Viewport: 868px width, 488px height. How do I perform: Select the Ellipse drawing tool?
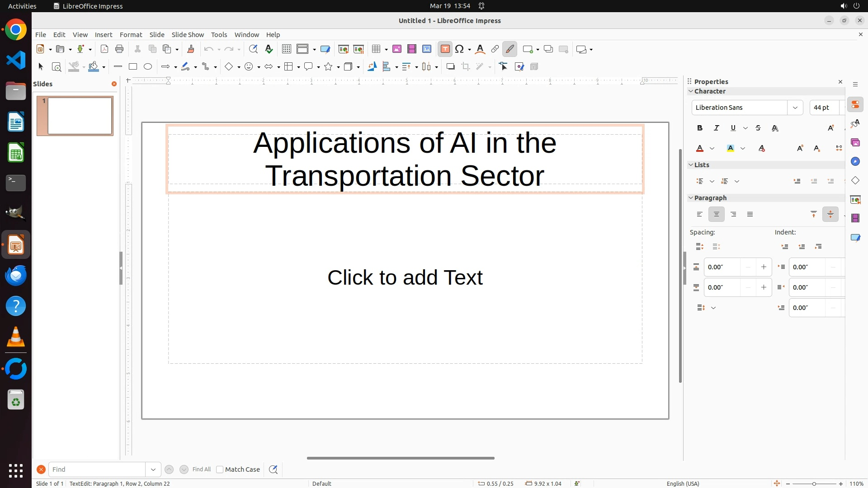(x=148, y=67)
